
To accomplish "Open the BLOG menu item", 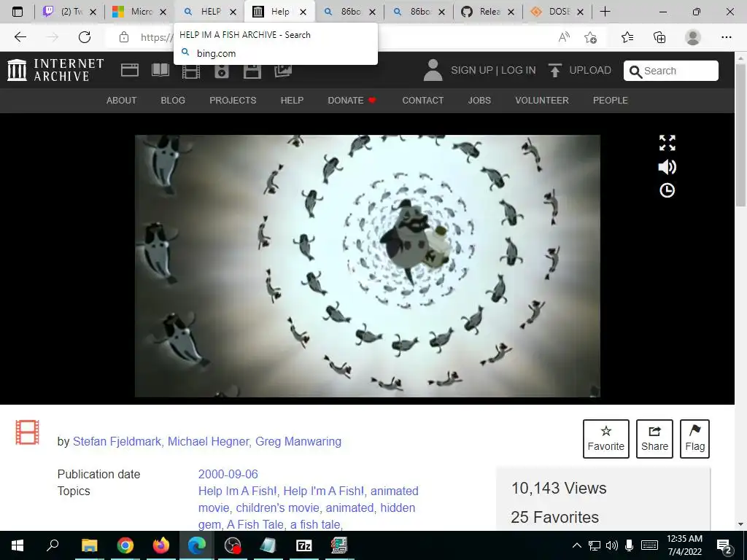I will tap(173, 101).
